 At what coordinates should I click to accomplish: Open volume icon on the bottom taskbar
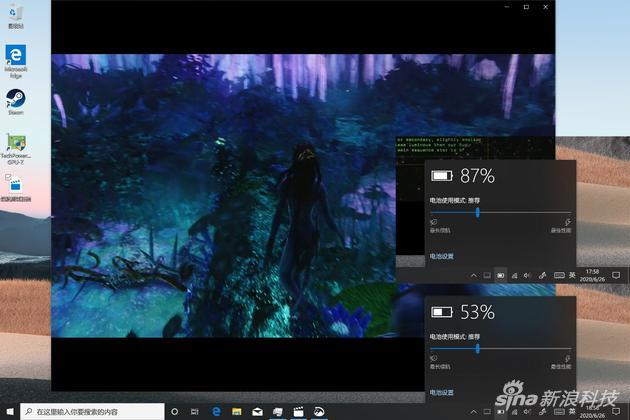click(x=528, y=412)
